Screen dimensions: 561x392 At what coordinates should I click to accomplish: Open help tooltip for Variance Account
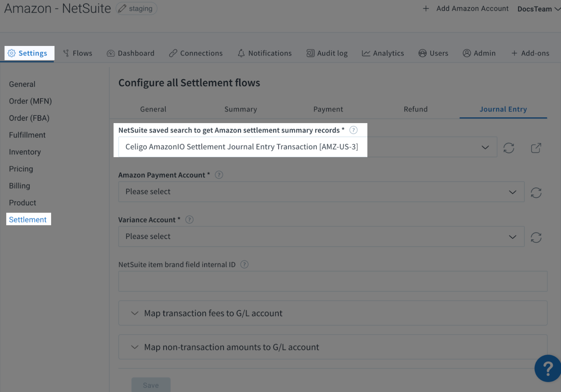tap(189, 220)
